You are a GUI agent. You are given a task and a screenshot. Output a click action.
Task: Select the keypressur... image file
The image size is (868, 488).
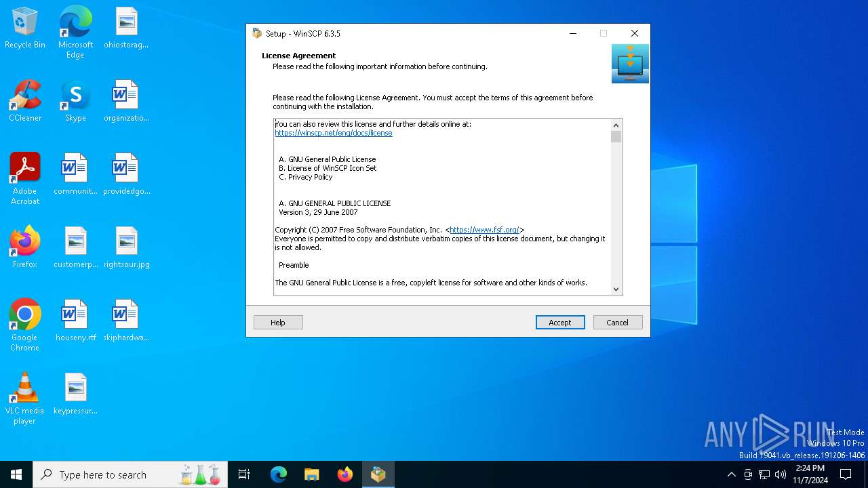click(x=75, y=394)
